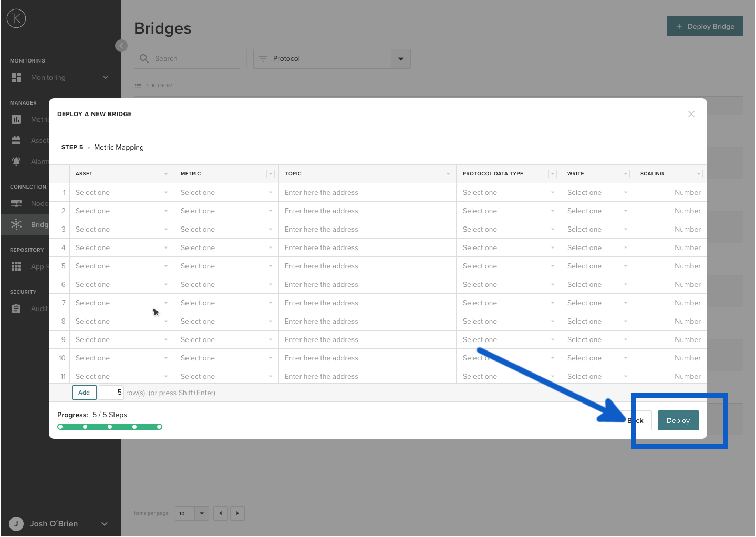Viewport: 756px width, 537px height.
Task: Select the Monitoring dashboard icon
Action: pyautogui.click(x=16, y=77)
